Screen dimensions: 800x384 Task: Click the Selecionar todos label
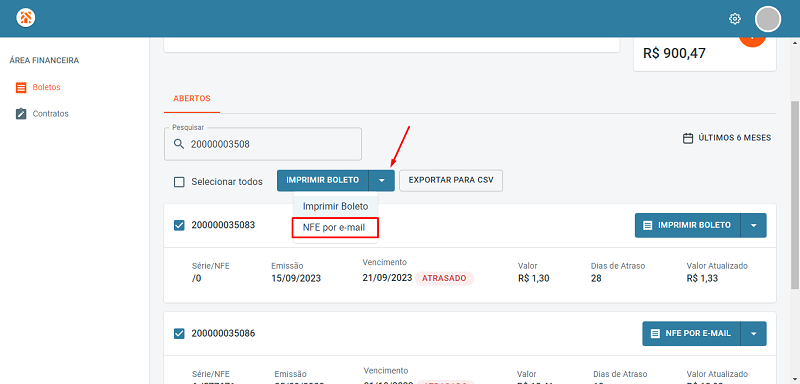point(227,182)
